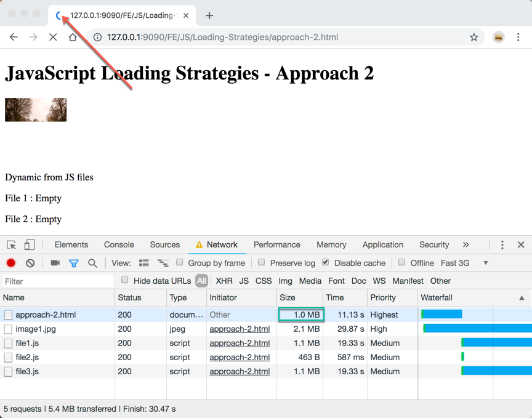The height and width of the screenshot is (418, 532).
Task: Check Hide data URLs
Action: point(125,280)
